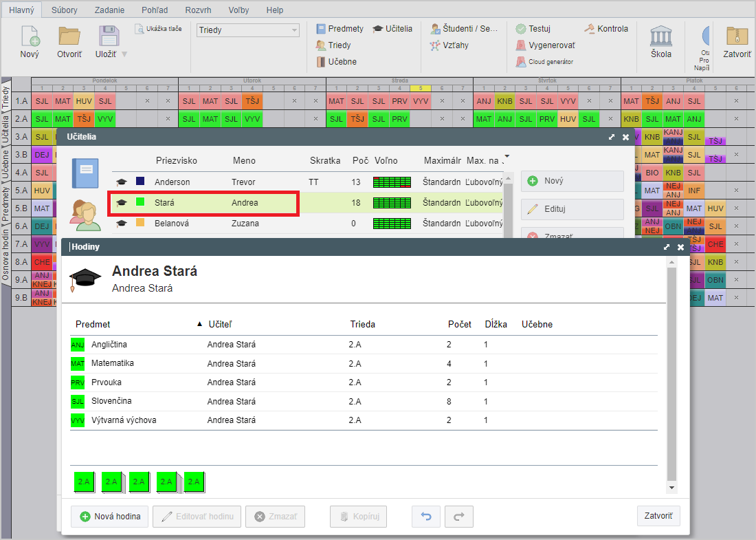Open a file with Otvoriť

click(x=69, y=41)
